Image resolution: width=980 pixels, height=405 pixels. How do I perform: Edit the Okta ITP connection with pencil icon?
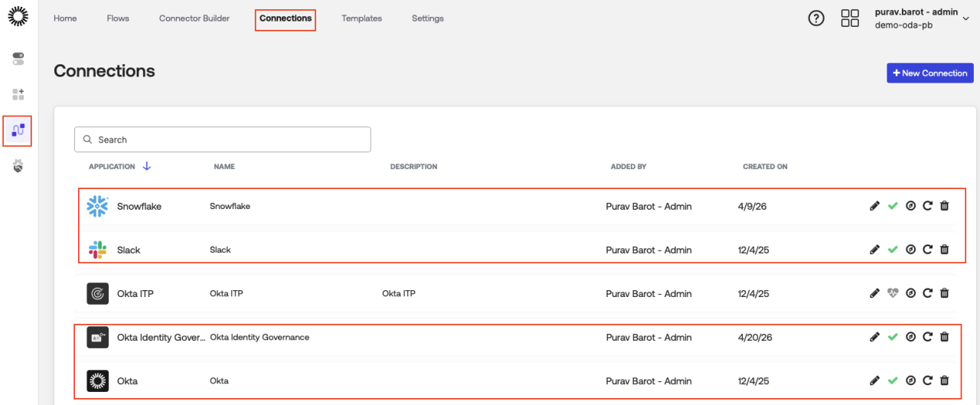point(874,293)
